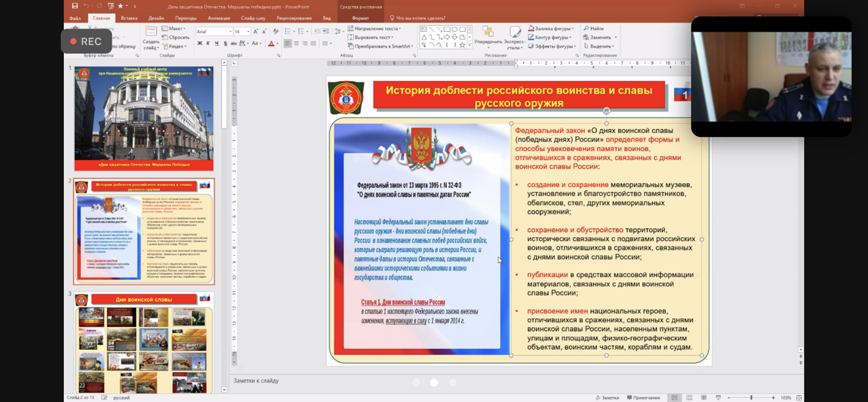Select the rectangle shape in shapes gallery
Viewport: 868px width, 402px height.
(447, 29)
